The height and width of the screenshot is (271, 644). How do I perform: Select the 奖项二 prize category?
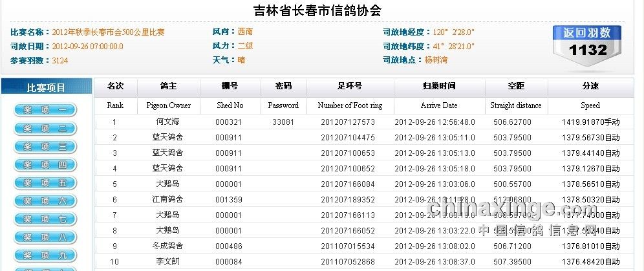(x=45, y=129)
